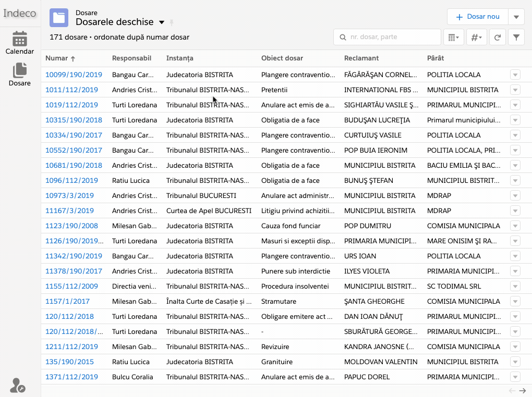Open dosar 11167/3/2019 link
The height and width of the screenshot is (397, 532).
tap(69, 211)
